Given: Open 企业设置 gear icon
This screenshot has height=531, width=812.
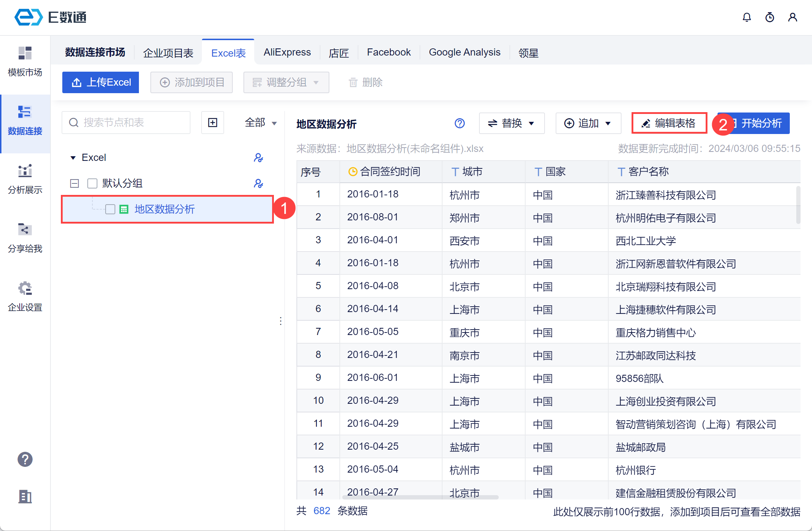Looking at the screenshot, I should coord(25,297).
